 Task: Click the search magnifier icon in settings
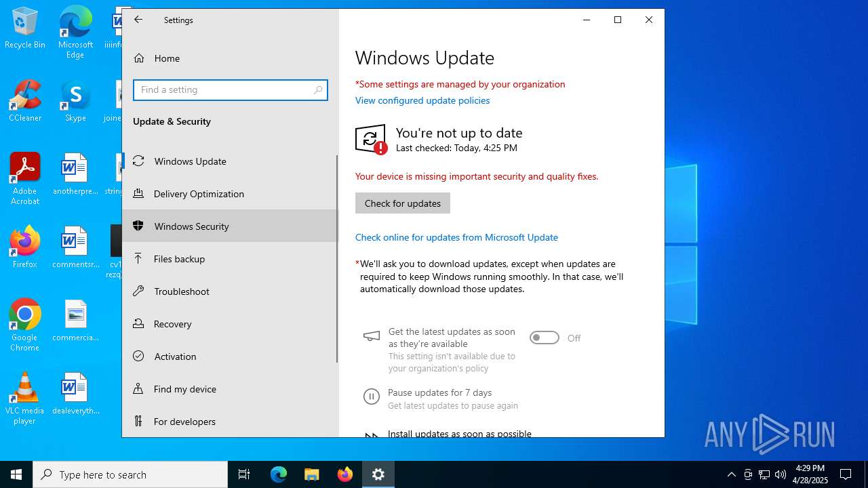click(318, 90)
